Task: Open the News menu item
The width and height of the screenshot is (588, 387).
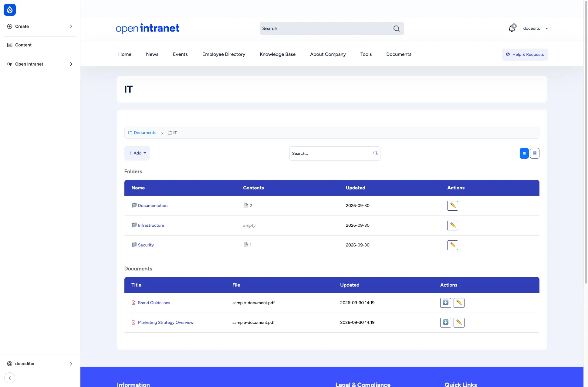Action: (152, 54)
